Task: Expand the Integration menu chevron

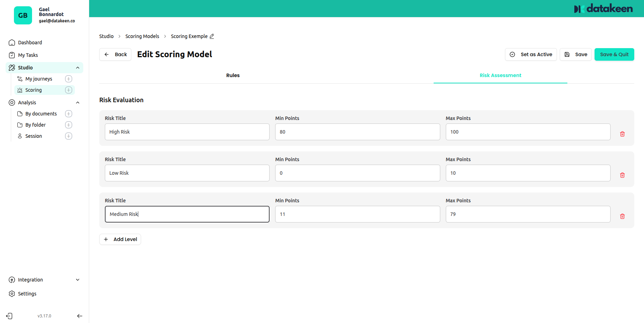Action: [x=78, y=280]
